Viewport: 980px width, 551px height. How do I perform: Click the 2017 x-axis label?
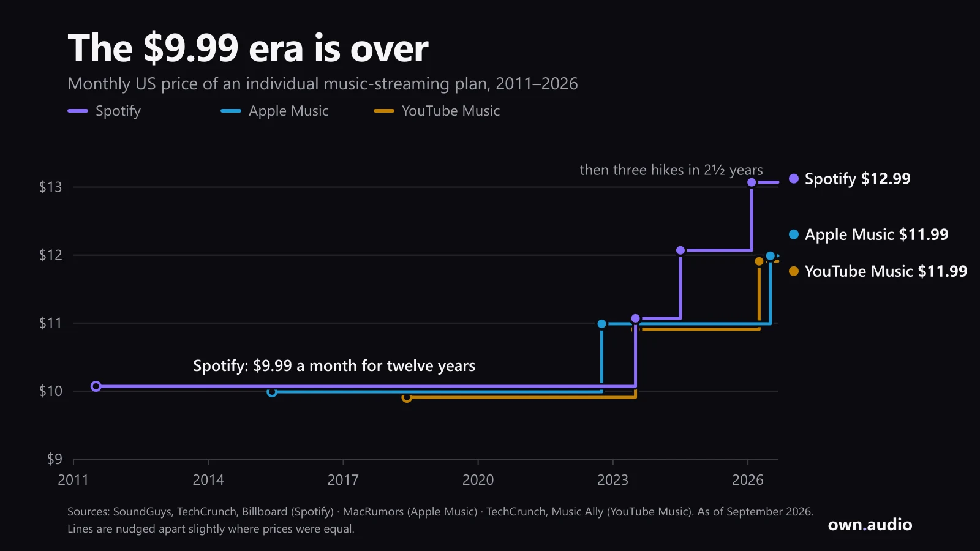click(343, 480)
